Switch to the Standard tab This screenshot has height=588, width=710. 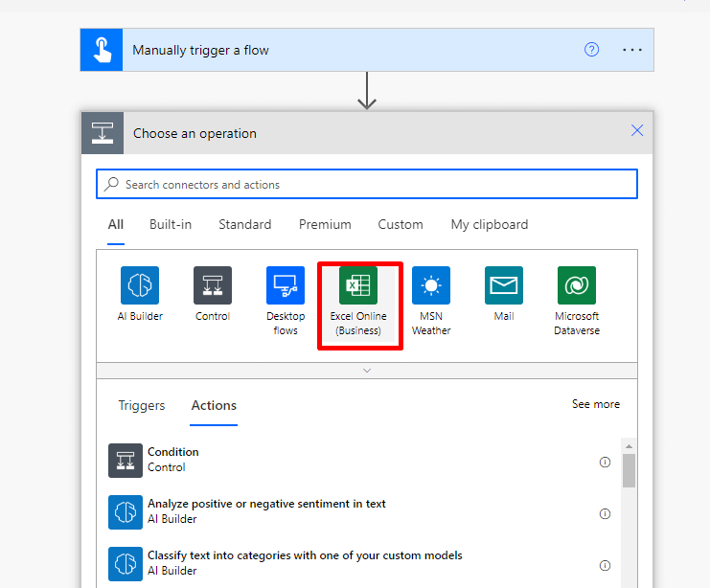click(245, 224)
